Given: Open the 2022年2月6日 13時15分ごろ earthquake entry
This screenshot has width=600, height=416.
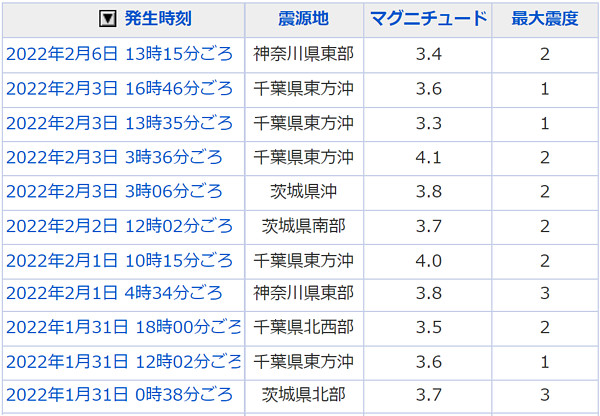Looking at the screenshot, I should tap(119, 54).
